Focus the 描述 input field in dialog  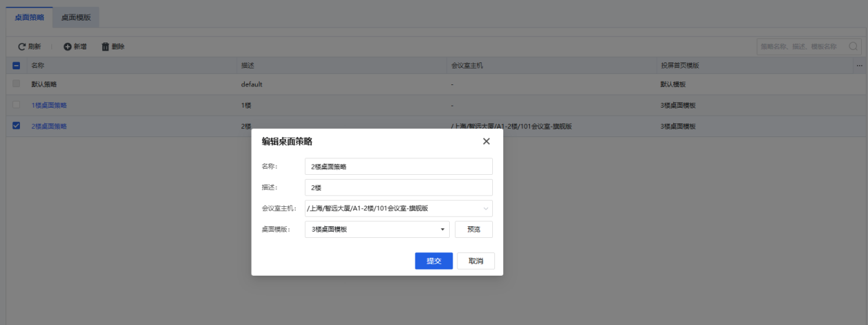point(398,188)
